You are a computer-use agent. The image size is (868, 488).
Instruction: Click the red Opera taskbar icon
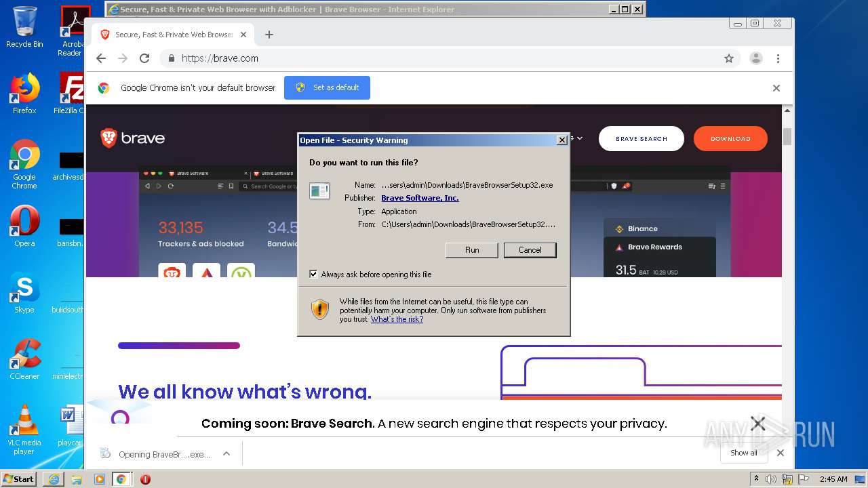(145, 479)
